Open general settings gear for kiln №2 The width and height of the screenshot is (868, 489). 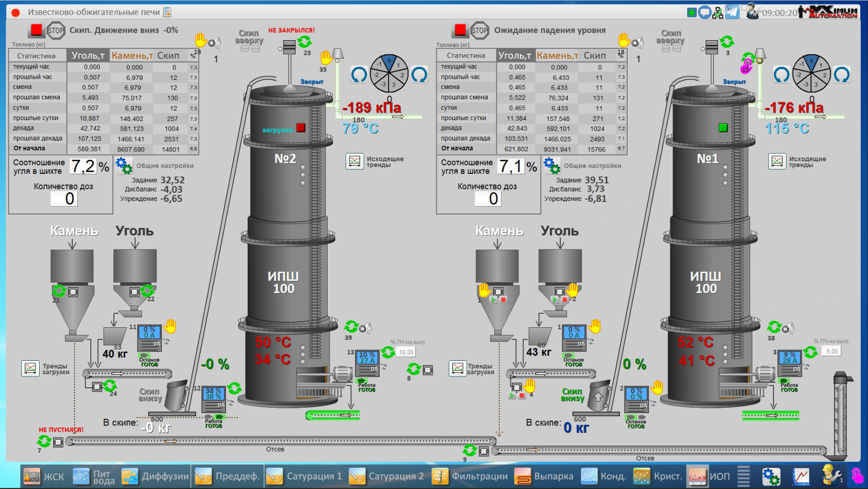[124, 166]
